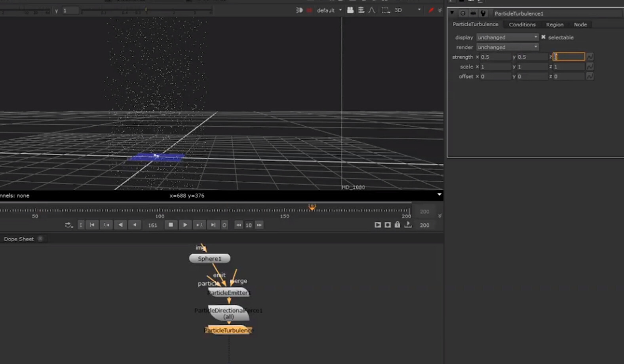The width and height of the screenshot is (624, 364).
Task: Center the ParticleTurbulence1 node in node graph
Action: (462, 13)
